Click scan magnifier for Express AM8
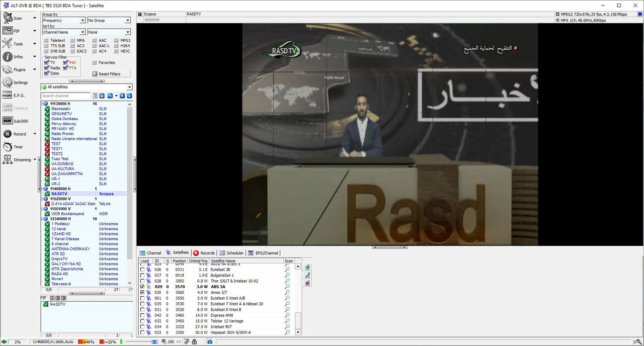 coord(287,315)
